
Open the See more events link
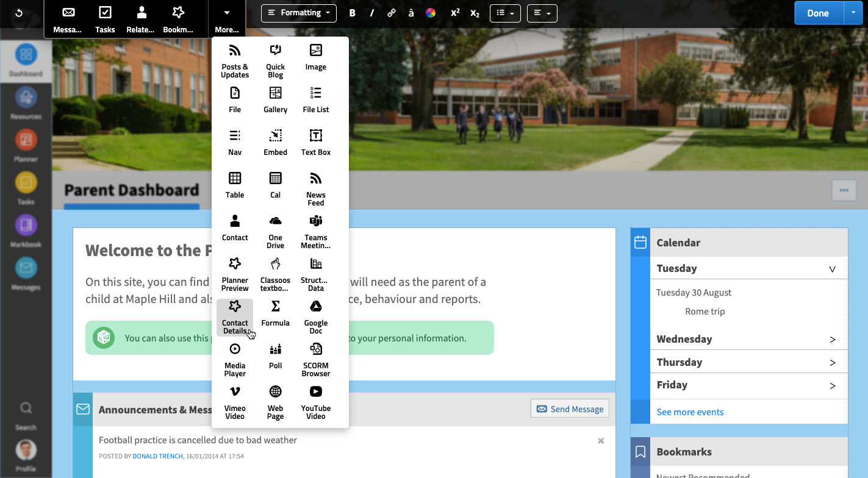pos(690,412)
